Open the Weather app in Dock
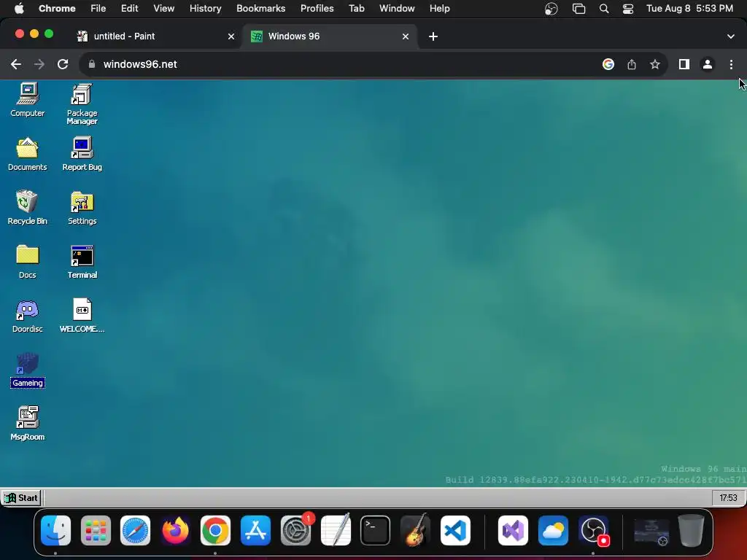The image size is (747, 560). point(553,530)
